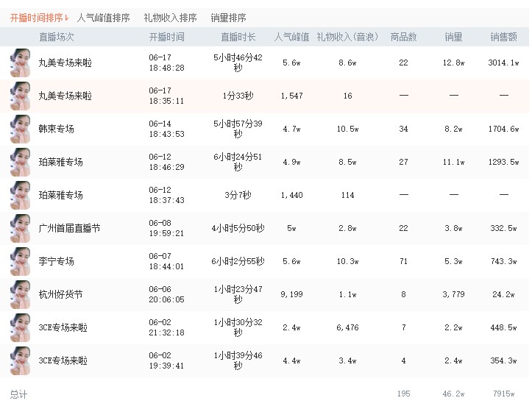The image size is (532, 409).
Task: Open 珀莱雅专场 stream started 18:46:29
Action: pos(61,162)
